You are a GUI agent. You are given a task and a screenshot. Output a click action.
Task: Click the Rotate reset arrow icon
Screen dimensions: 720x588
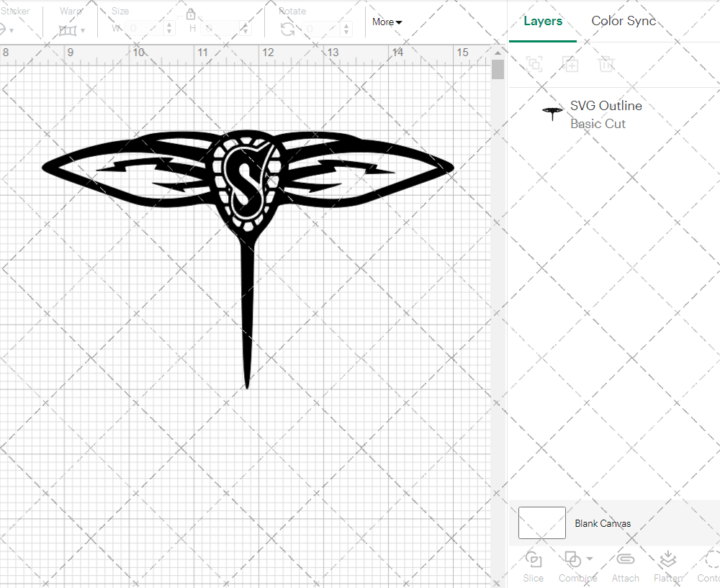[x=286, y=30]
